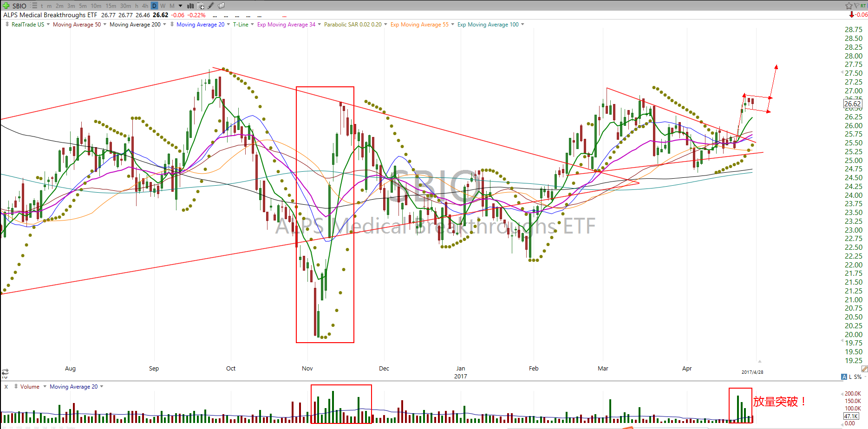Screen dimensions: 868x429
Task: Click the move handle next to RealTrade US
Action: (7, 24)
